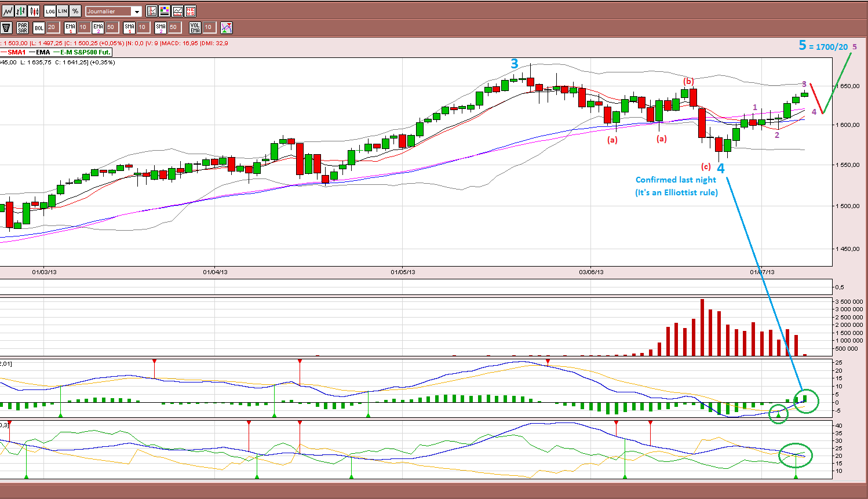
Task: Click the E-M S&P500 Fut. legend entry
Action: pos(82,52)
